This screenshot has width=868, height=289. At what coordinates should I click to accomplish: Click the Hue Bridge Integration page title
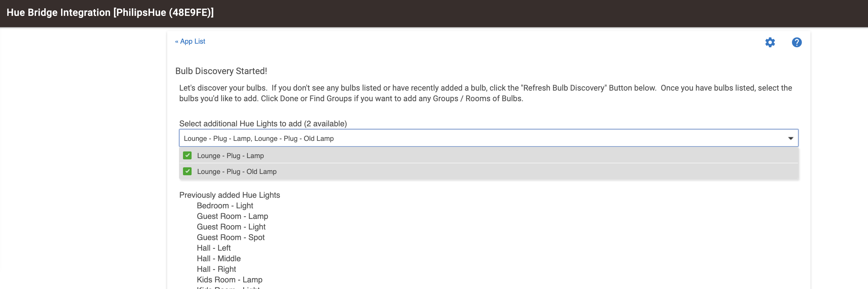(110, 13)
